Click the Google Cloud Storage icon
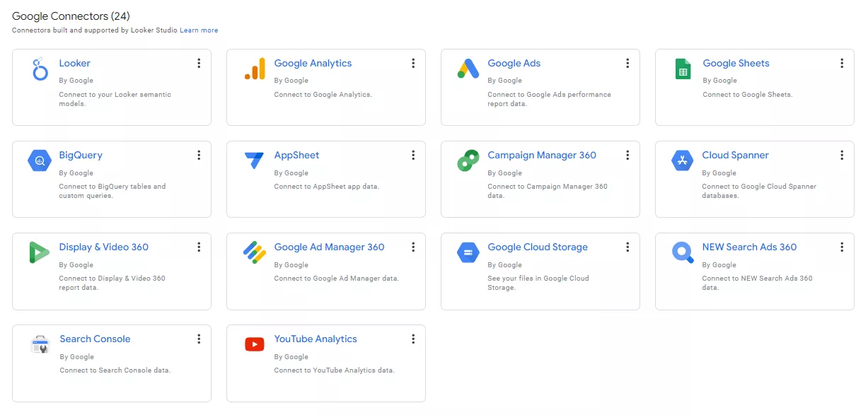868x415 pixels. tap(468, 252)
